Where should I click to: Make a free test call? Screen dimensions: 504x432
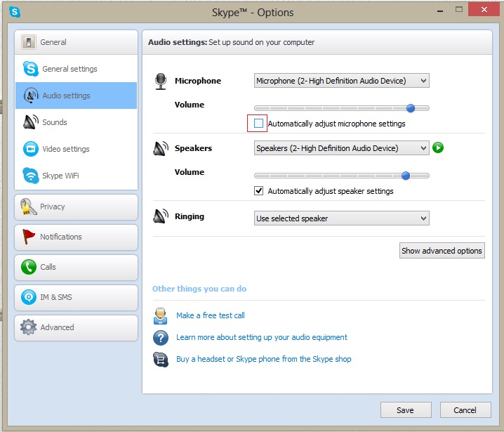point(211,315)
